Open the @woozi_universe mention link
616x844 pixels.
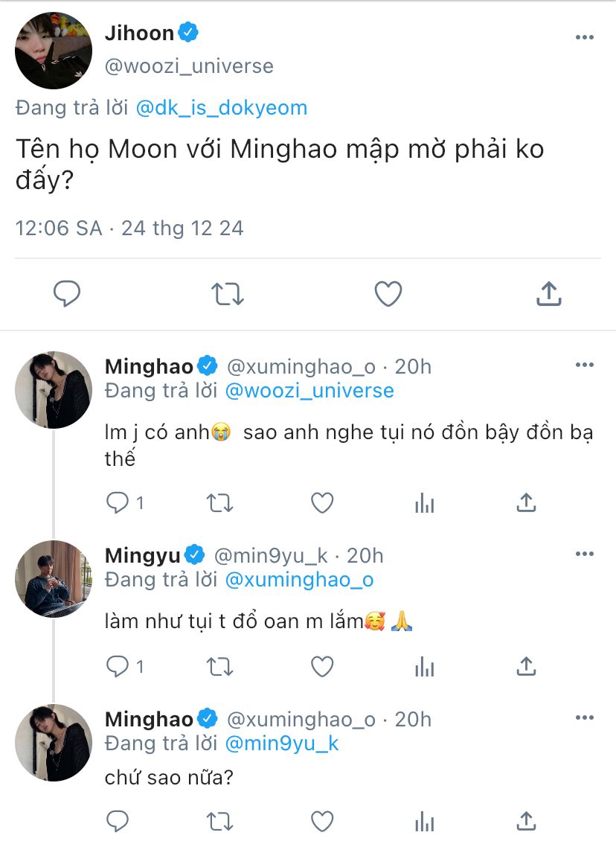pos(309,391)
